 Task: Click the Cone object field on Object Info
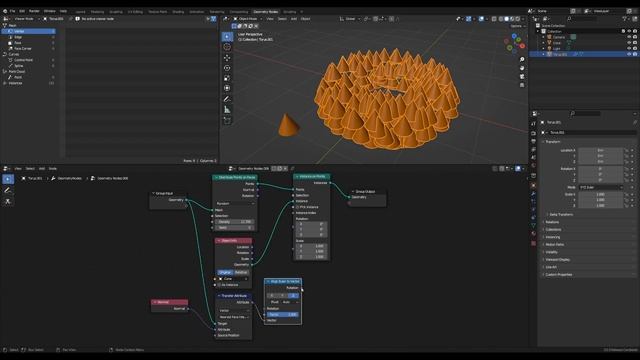(x=233, y=279)
